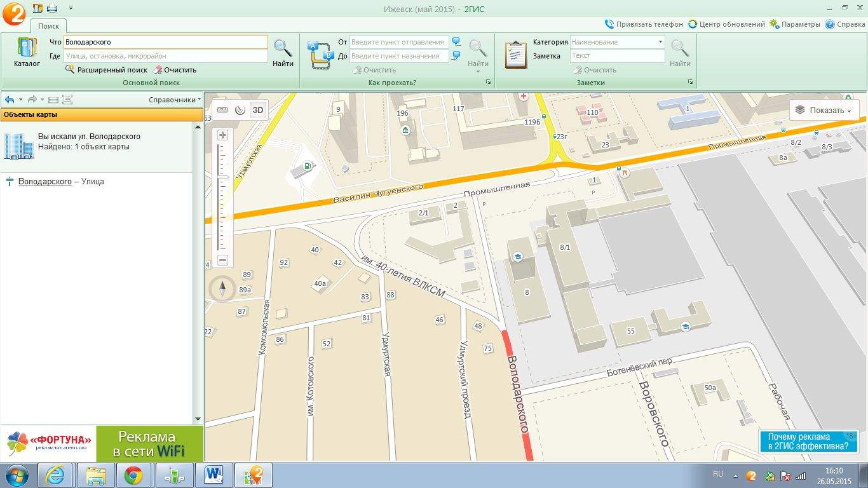868x488 pixels.
Task: Open Параметры settings
Action: (795, 24)
